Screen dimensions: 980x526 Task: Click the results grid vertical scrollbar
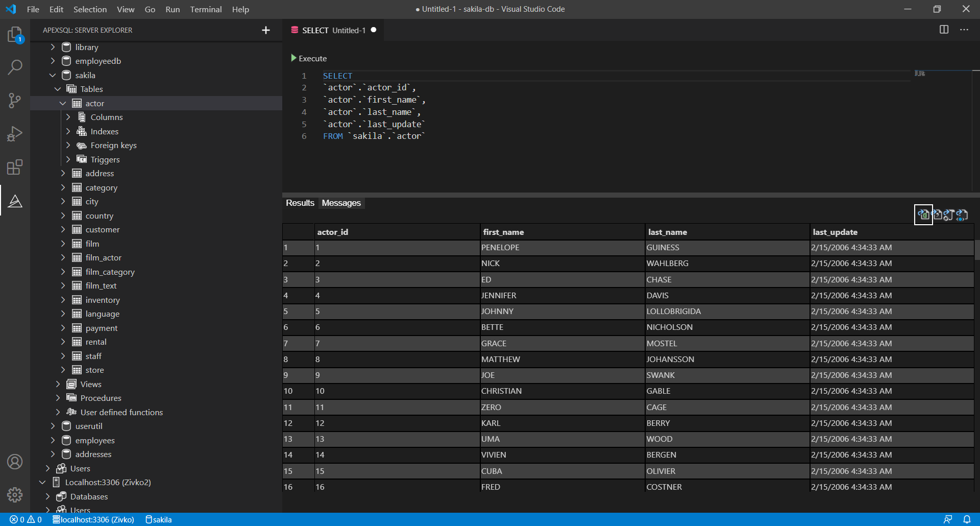click(x=976, y=250)
